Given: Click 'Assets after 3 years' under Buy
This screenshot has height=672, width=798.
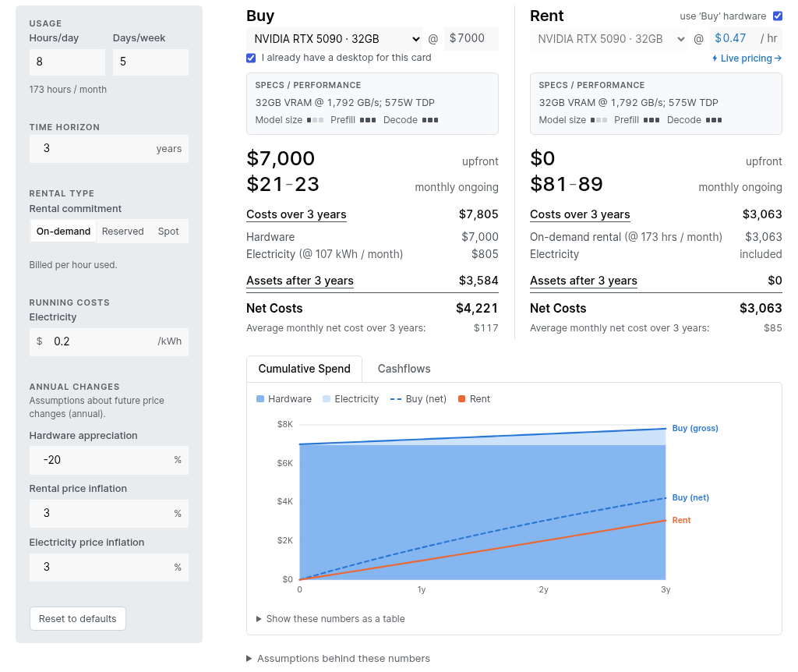Looking at the screenshot, I should click(x=300, y=281).
